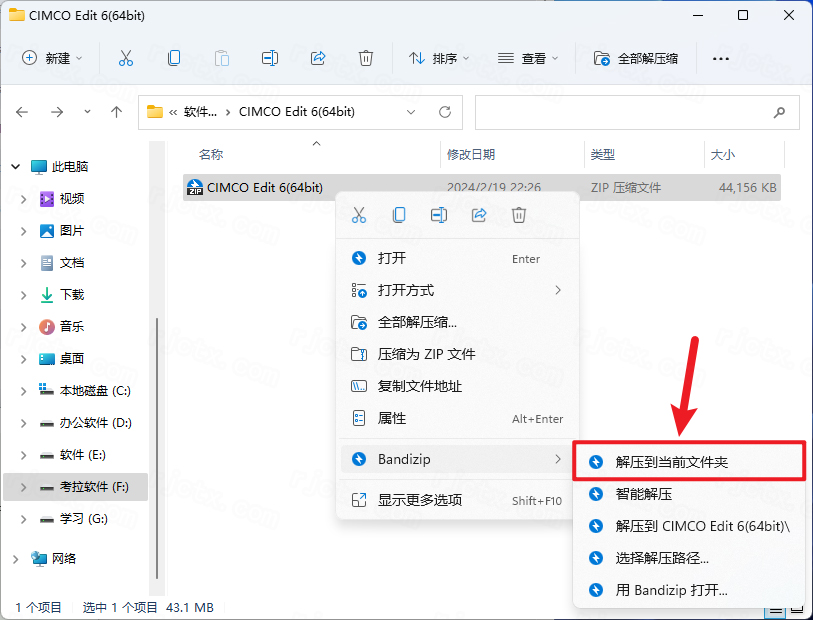This screenshot has width=813, height=620.
Task: Click the 44,156 KB size cell
Action: click(x=747, y=188)
